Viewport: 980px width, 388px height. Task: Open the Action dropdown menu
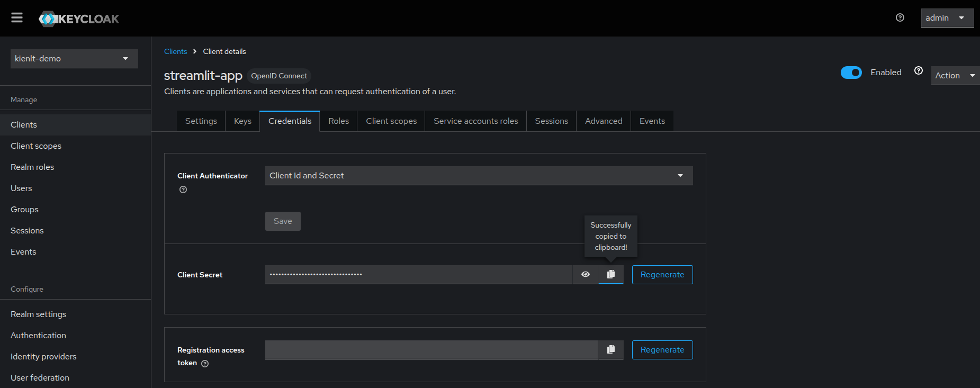[x=955, y=76]
